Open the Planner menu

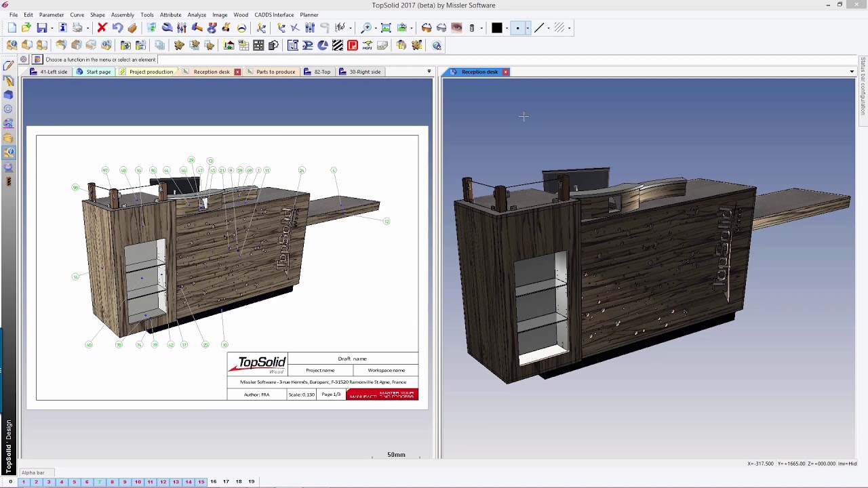tap(309, 15)
